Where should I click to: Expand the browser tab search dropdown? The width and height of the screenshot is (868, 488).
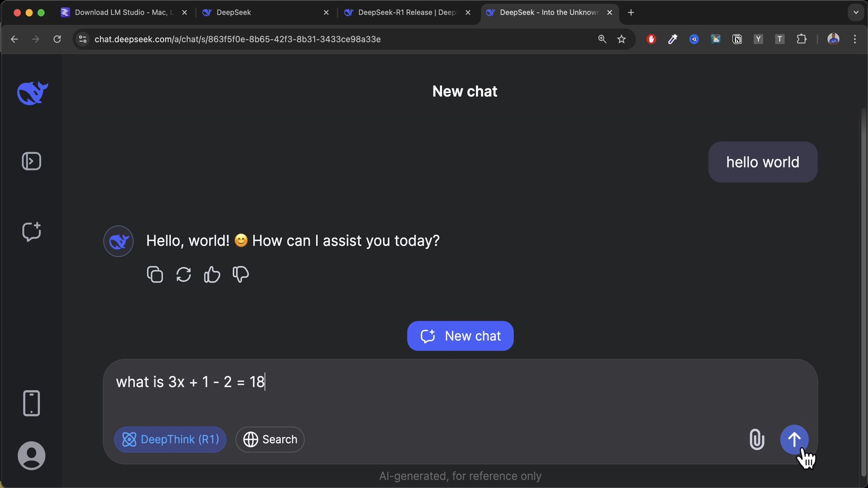pos(856,13)
